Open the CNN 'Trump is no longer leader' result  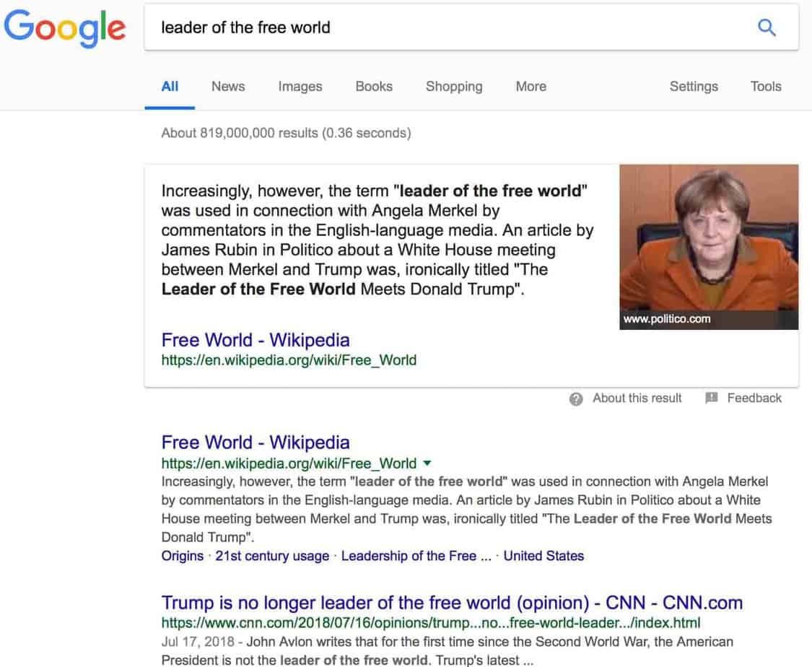pos(452,603)
